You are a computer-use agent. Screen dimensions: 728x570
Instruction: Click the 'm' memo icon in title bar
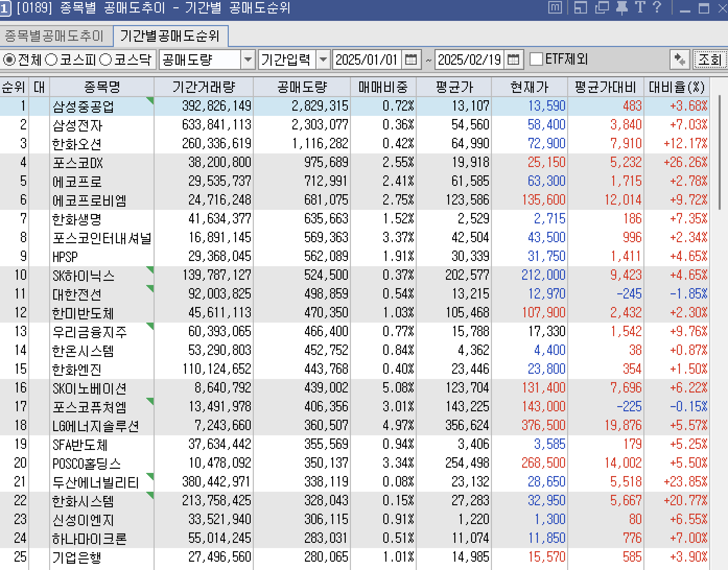point(555,8)
